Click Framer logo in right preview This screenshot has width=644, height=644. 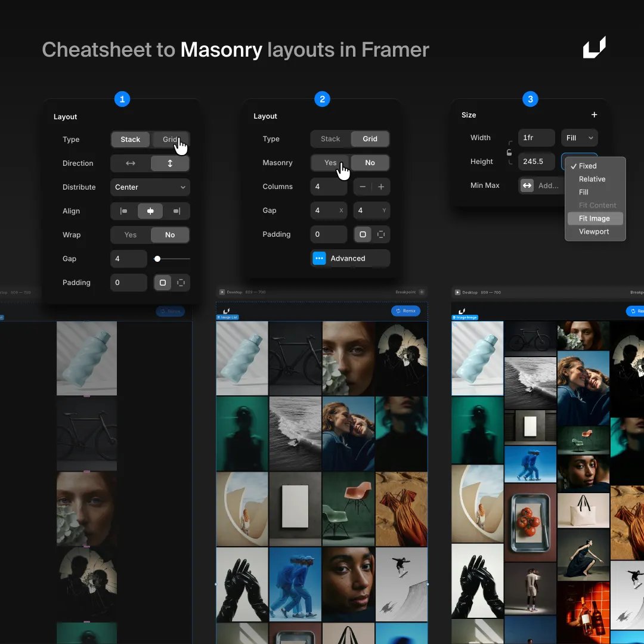click(462, 311)
